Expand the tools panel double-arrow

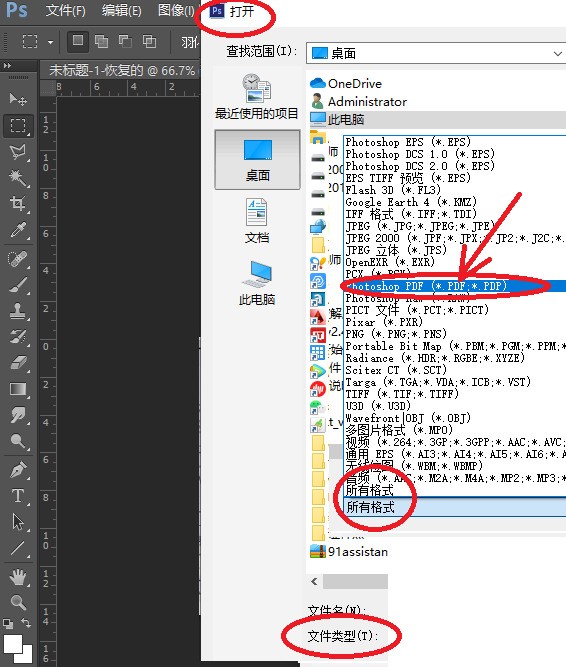point(7,66)
